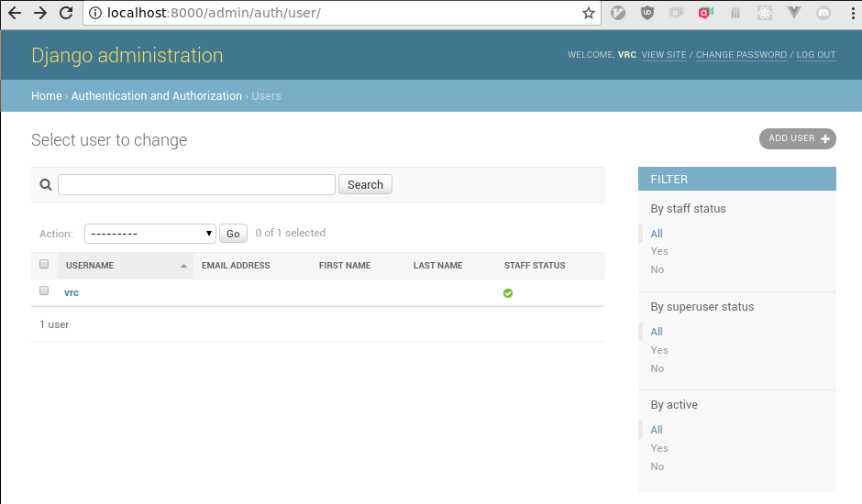Sort by Staff Status column header
Viewport: 862px width, 504px height.
[535, 266]
